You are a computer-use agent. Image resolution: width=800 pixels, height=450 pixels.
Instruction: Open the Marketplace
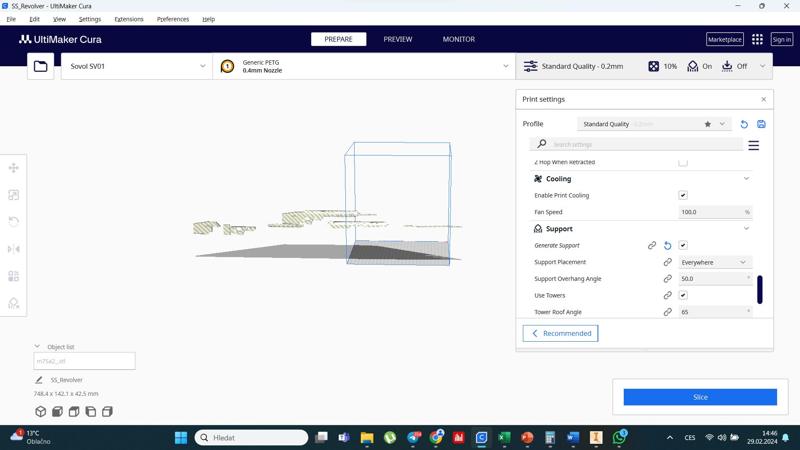point(724,39)
